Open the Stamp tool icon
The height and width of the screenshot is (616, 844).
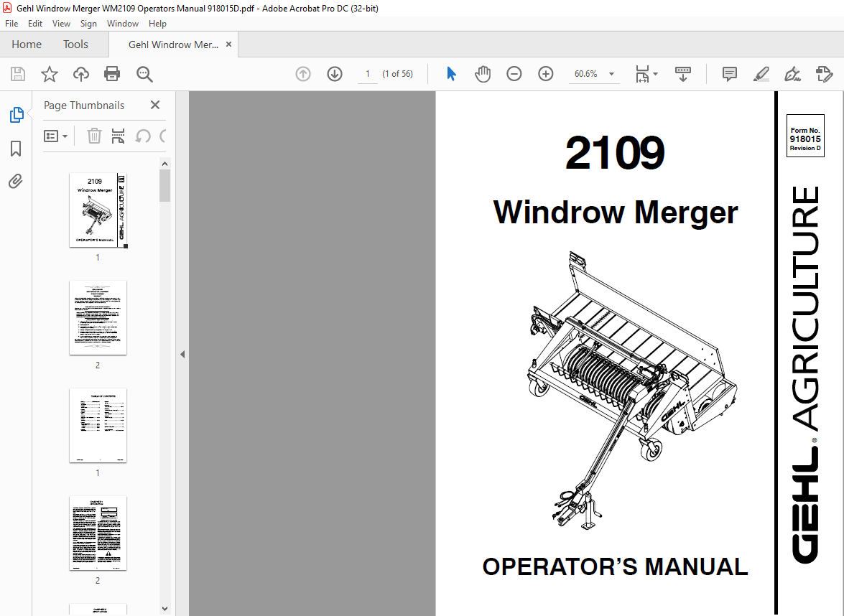tap(824, 74)
